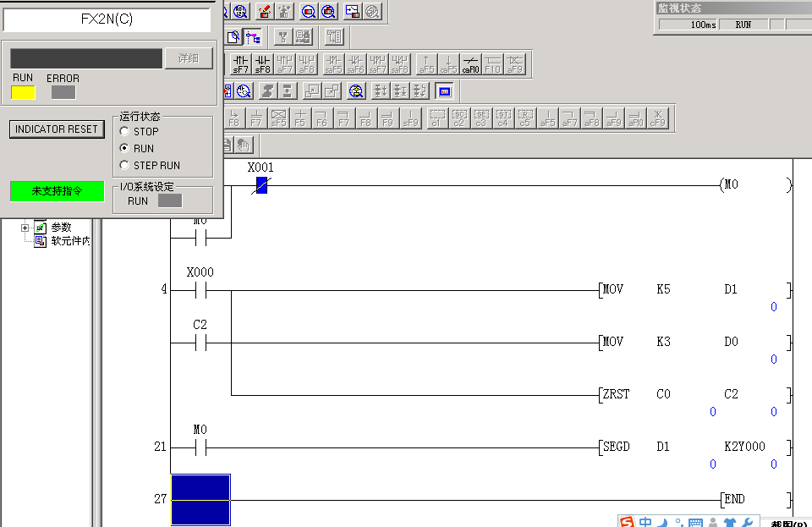Image resolution: width=812 pixels, height=527 pixels.
Task: Click the X001 contact in ladder diagram
Action: pos(261,186)
